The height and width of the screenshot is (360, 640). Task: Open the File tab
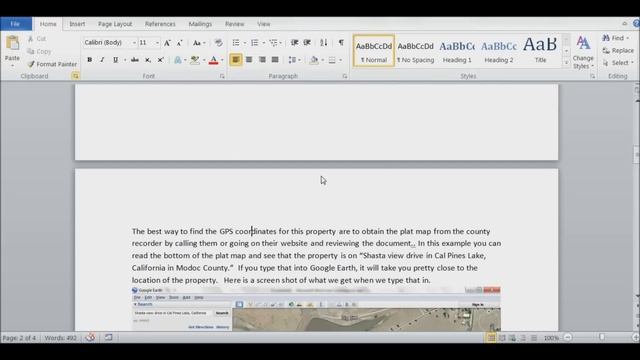click(x=16, y=24)
